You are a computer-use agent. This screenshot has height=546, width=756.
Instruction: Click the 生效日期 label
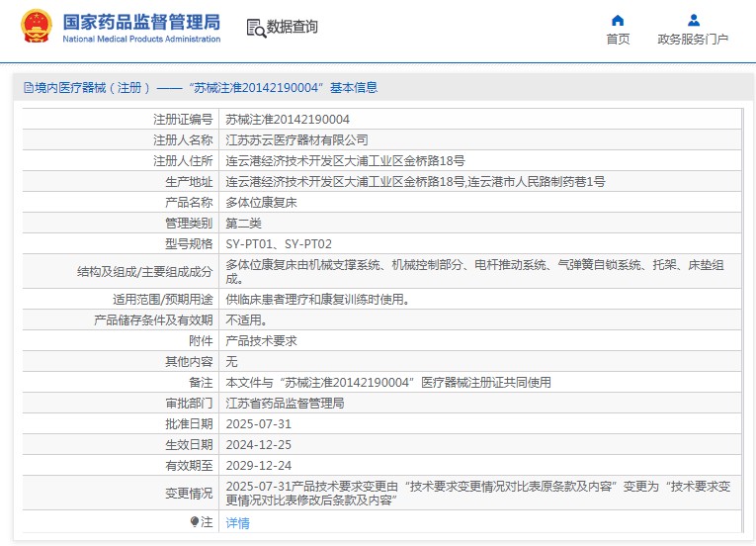189,445
